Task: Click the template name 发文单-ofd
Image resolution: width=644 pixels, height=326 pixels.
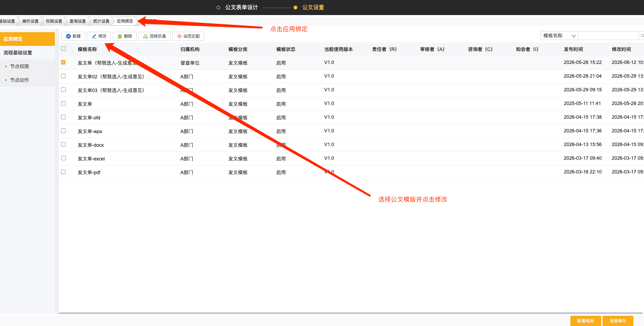Action: click(89, 118)
